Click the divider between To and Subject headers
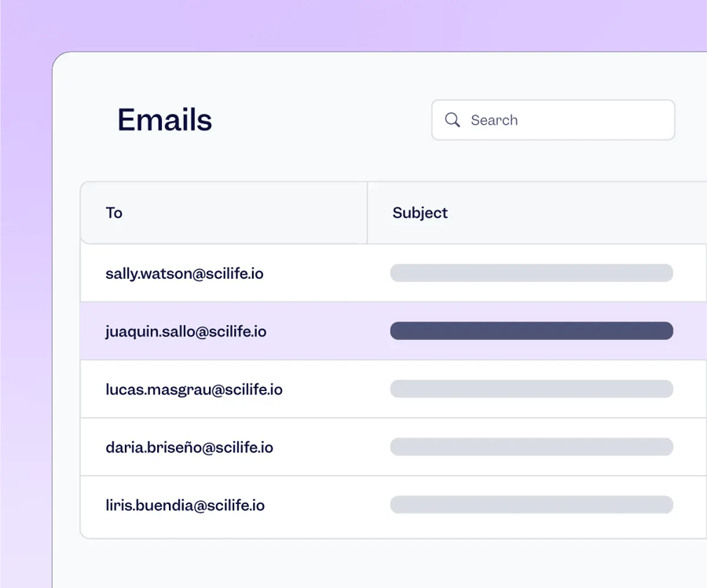The width and height of the screenshot is (707, 588). point(368,213)
